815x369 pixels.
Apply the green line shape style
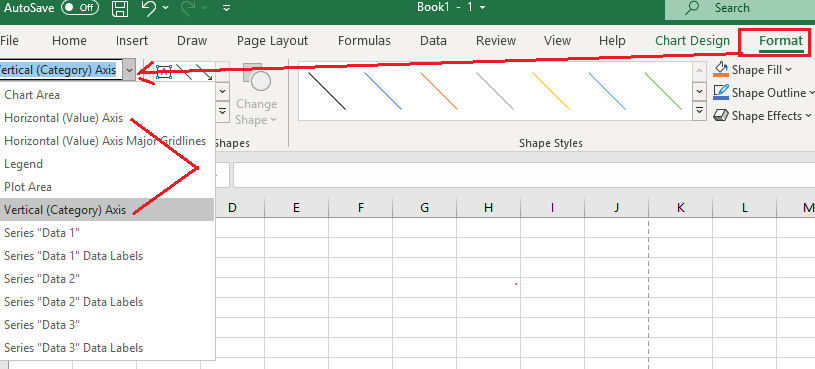tap(663, 91)
